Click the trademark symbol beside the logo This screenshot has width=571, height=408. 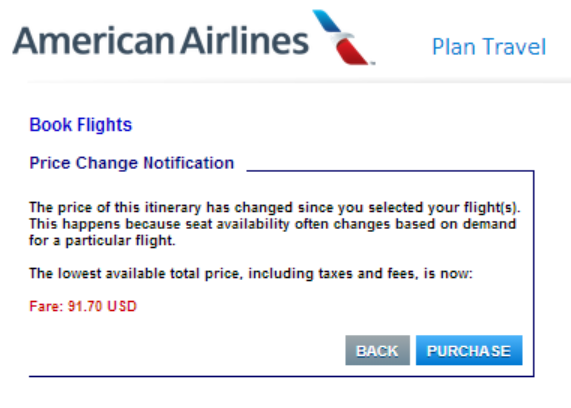(373, 63)
